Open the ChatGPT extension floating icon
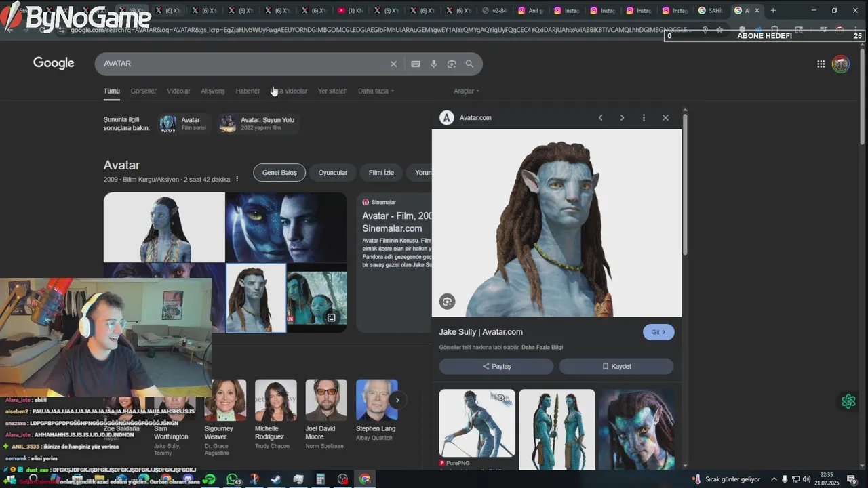This screenshot has width=868, height=488. [x=848, y=401]
